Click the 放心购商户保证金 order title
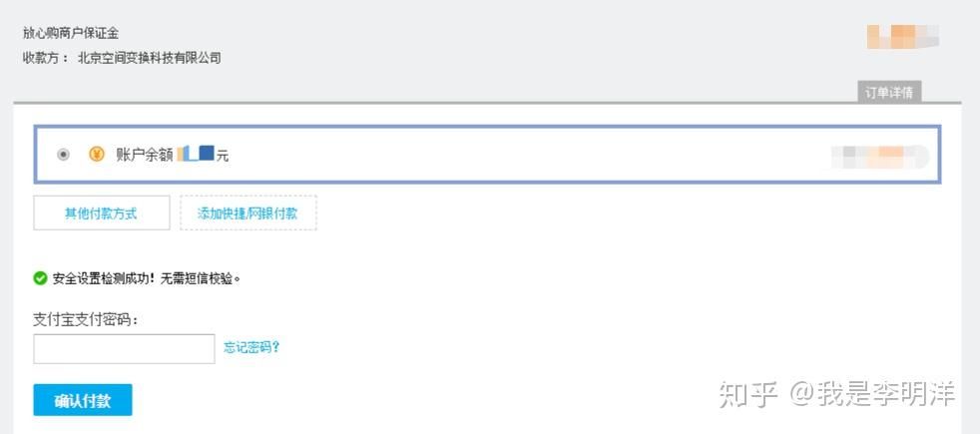This screenshot has height=434, width=980. click(x=71, y=34)
